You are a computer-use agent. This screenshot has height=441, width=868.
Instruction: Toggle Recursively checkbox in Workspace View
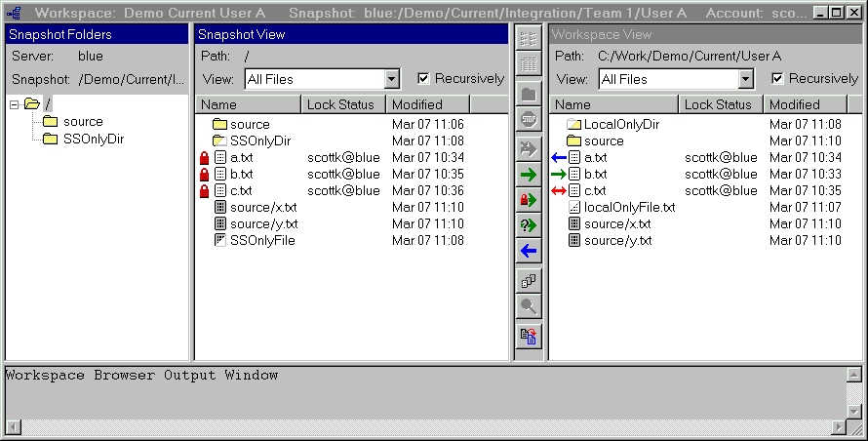pos(777,79)
